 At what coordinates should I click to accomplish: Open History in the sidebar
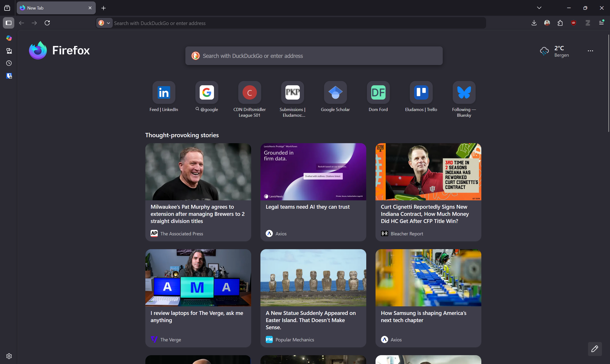click(9, 63)
